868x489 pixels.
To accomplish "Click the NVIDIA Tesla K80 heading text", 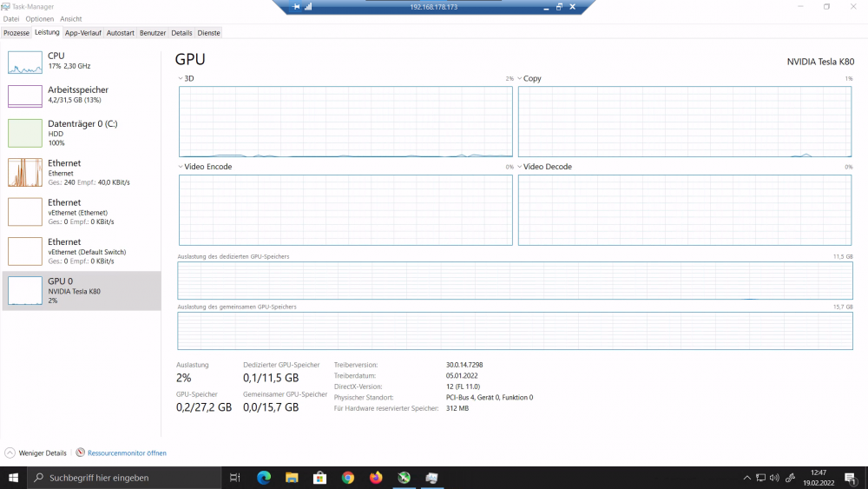I will coord(820,62).
